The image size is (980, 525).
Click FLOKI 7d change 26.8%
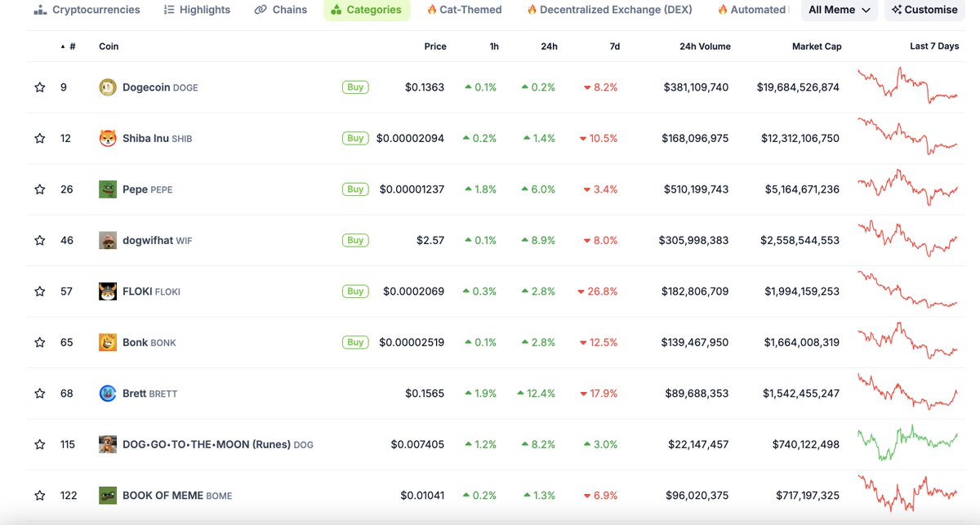tap(597, 291)
